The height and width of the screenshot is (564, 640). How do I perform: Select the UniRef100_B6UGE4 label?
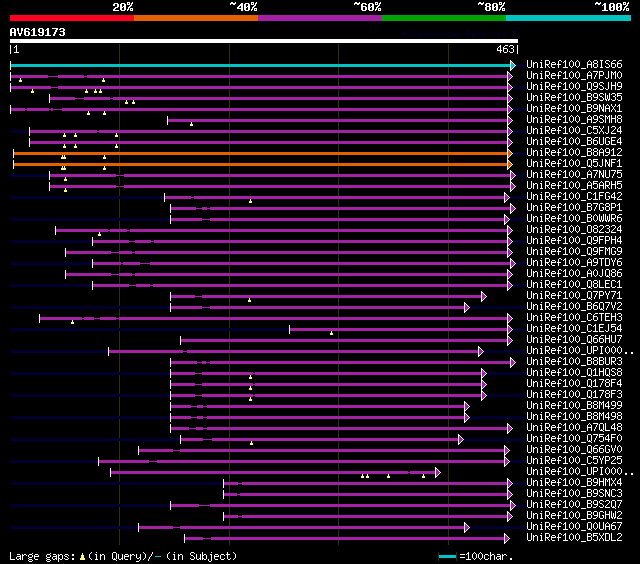point(574,142)
